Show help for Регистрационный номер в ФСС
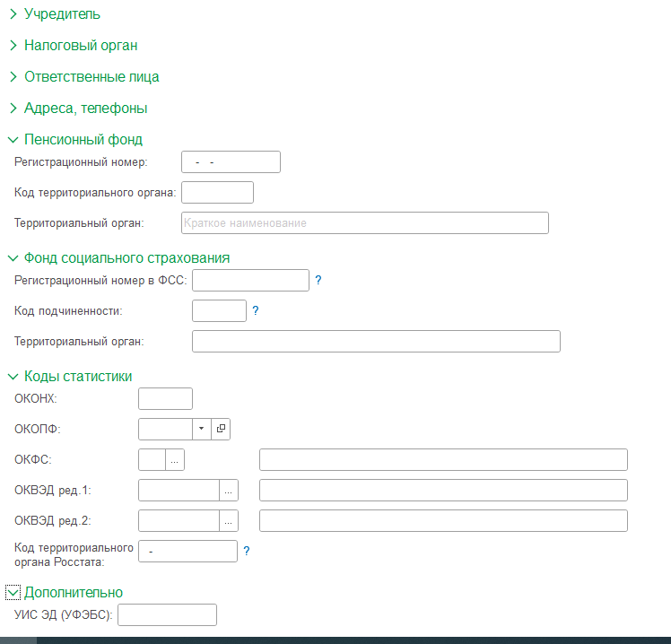The width and height of the screenshot is (671, 644). tap(318, 280)
